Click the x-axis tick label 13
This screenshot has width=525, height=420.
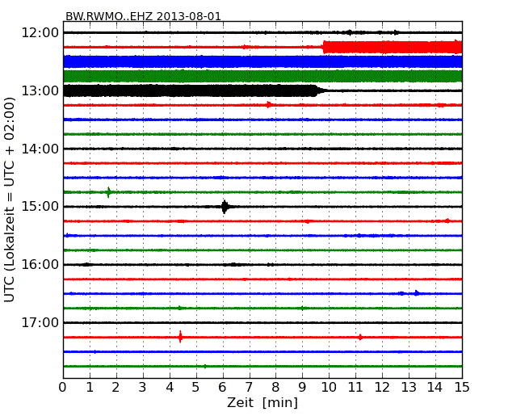(x=409, y=388)
